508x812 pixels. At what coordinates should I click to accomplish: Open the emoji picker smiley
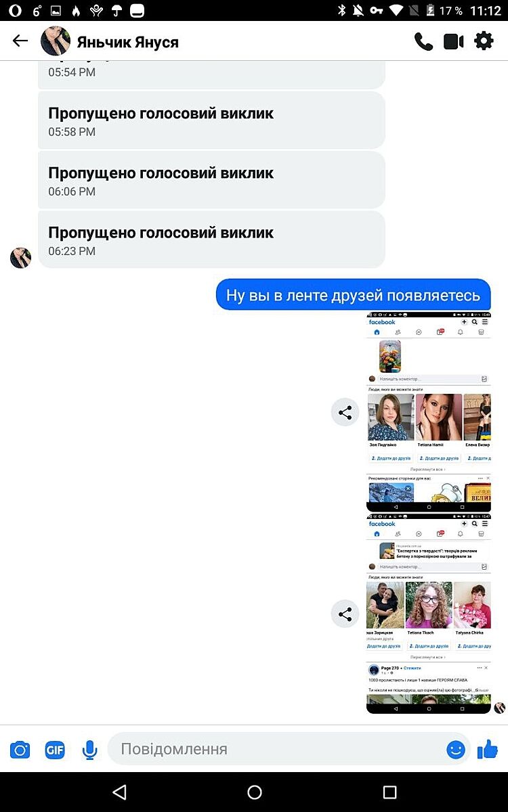point(456,749)
